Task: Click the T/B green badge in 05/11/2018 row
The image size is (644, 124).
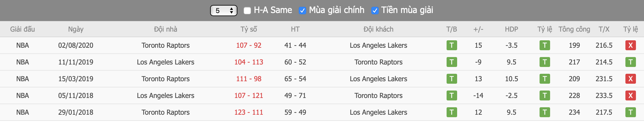Action: (452, 95)
